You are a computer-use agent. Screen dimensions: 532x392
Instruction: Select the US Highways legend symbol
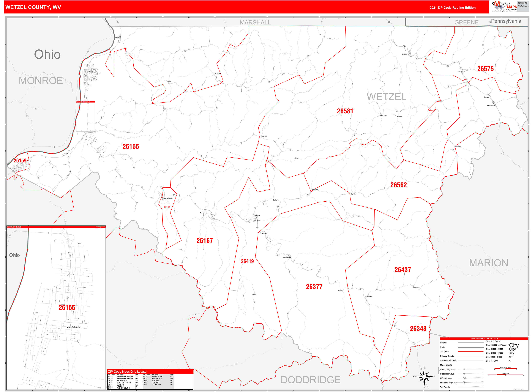click(464, 378)
